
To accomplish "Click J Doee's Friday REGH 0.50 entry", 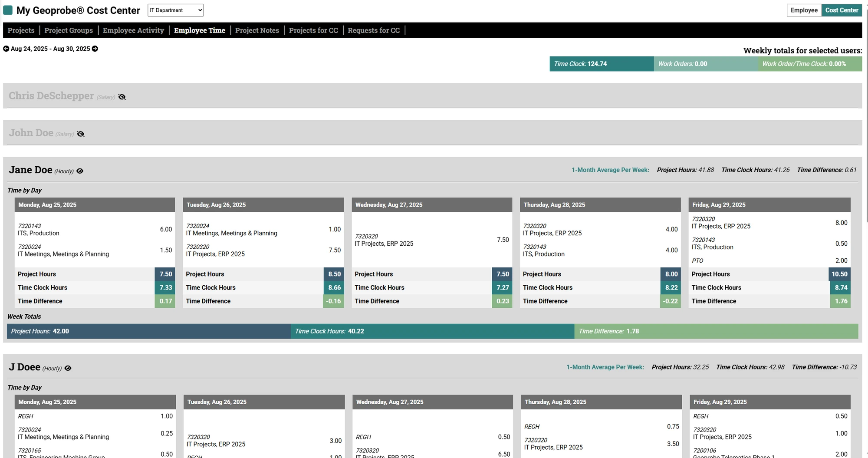I will click(770, 416).
